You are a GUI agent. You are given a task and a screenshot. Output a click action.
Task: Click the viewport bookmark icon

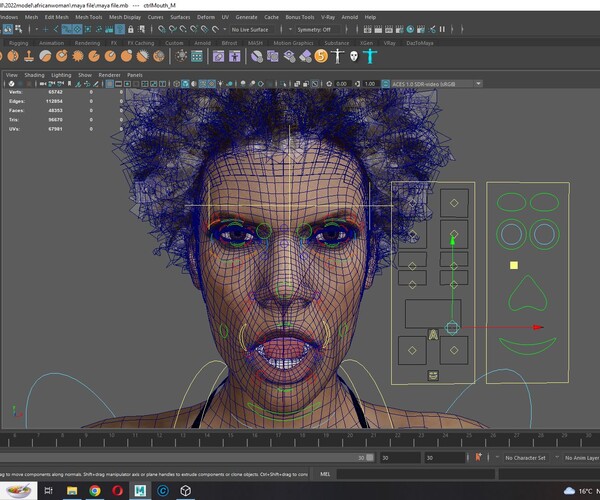click(x=69, y=84)
